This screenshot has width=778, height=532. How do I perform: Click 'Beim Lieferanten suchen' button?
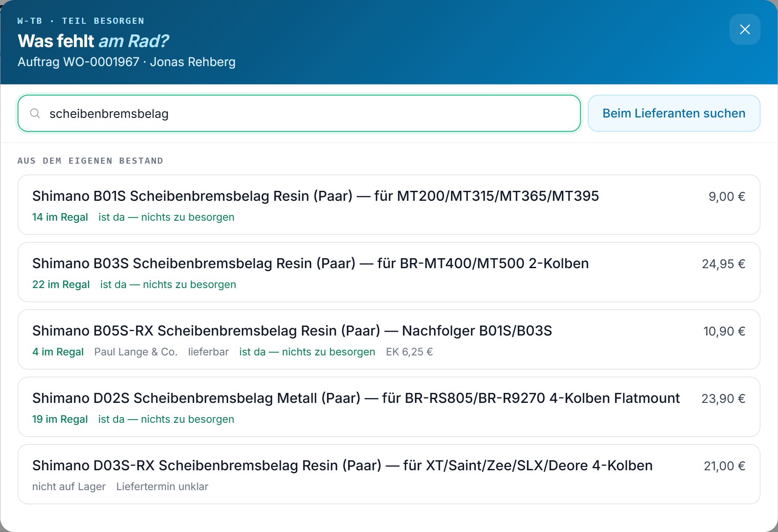click(x=674, y=114)
